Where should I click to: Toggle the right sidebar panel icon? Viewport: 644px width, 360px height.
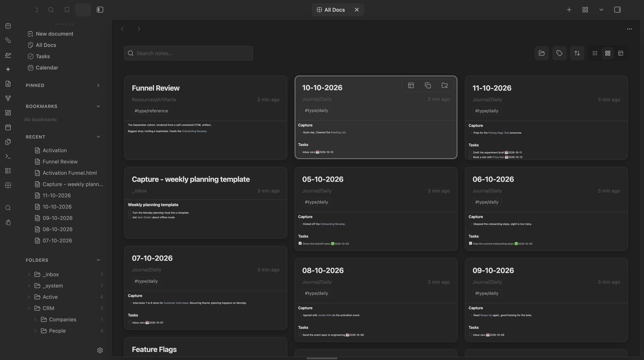click(x=617, y=10)
